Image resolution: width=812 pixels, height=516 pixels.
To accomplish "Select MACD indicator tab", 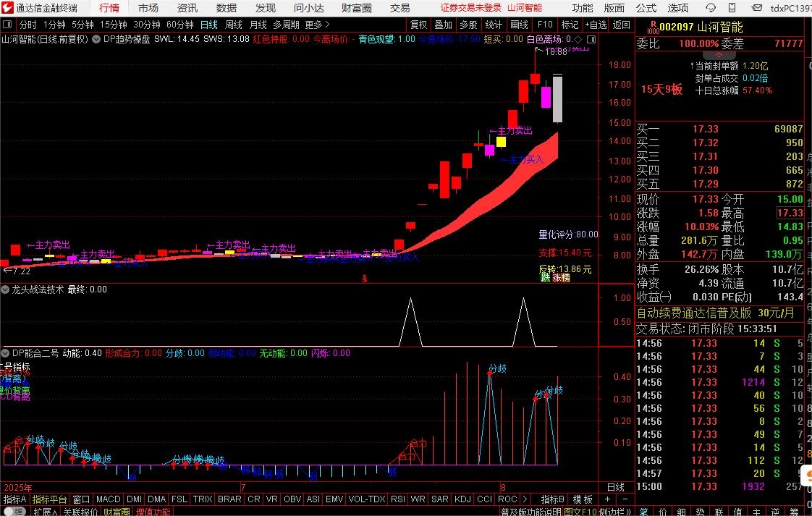I will tap(109, 499).
